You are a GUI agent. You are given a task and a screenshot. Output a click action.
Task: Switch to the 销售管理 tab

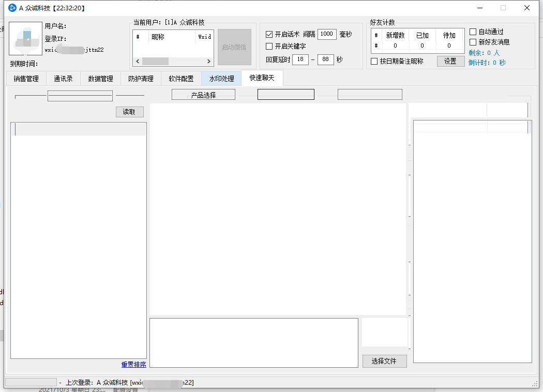click(26, 79)
